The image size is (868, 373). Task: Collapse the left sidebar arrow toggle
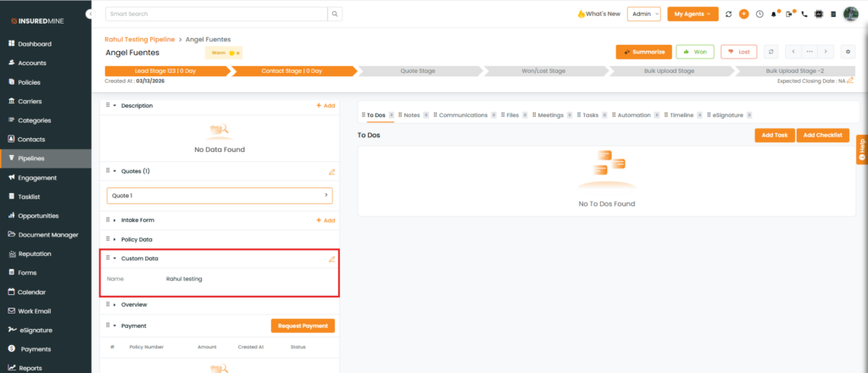[91, 14]
